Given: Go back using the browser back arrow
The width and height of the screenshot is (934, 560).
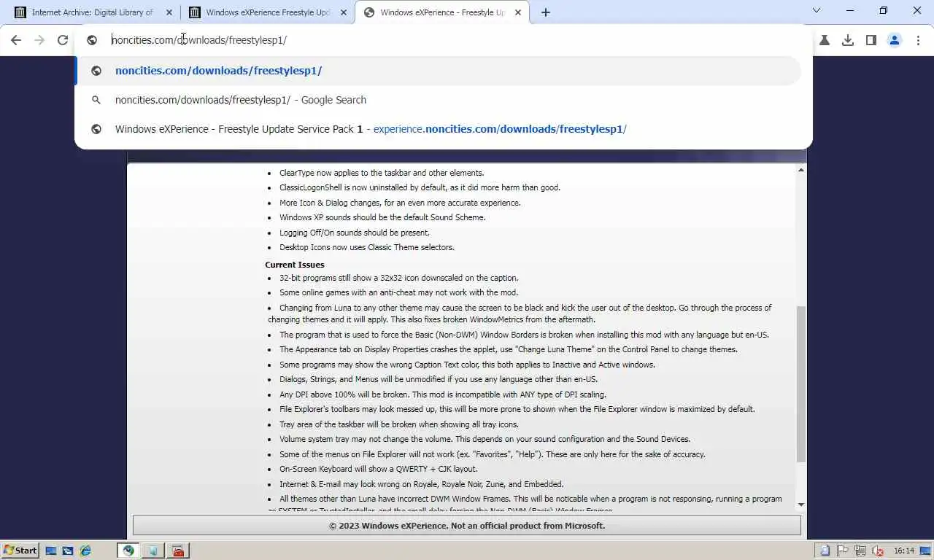Looking at the screenshot, I should [16, 40].
